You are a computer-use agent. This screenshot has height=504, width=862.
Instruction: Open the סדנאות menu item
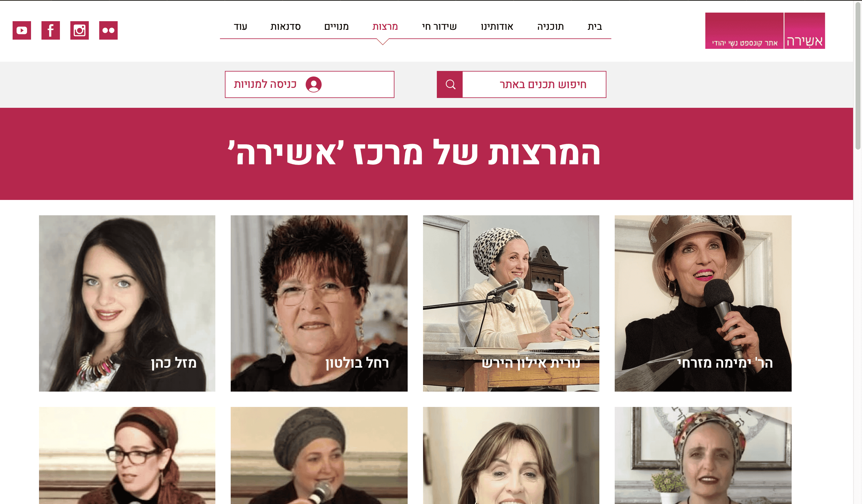[285, 27]
